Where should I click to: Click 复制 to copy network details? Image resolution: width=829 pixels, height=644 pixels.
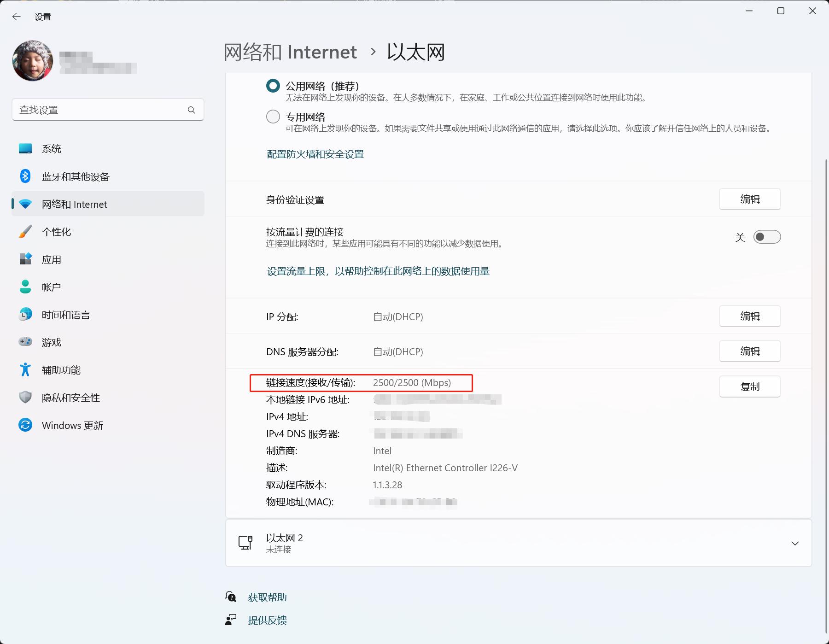coord(749,386)
